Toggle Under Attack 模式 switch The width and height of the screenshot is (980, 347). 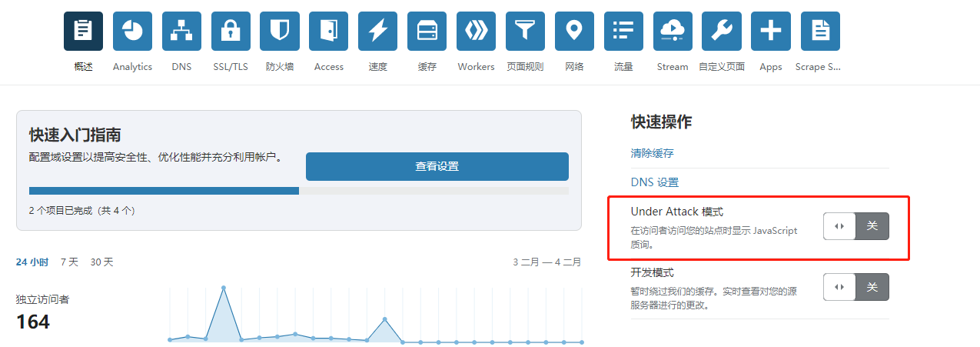tap(855, 226)
